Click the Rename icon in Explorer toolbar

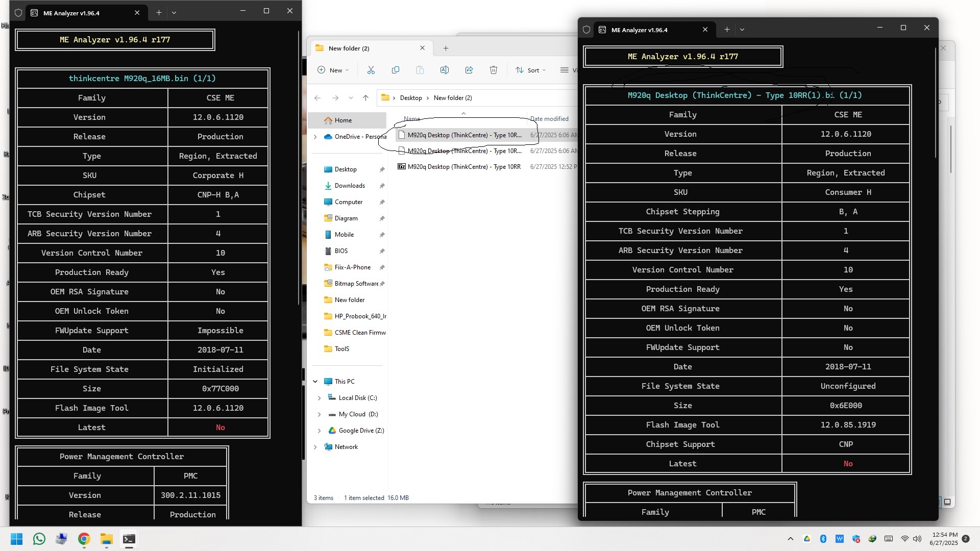click(x=445, y=70)
